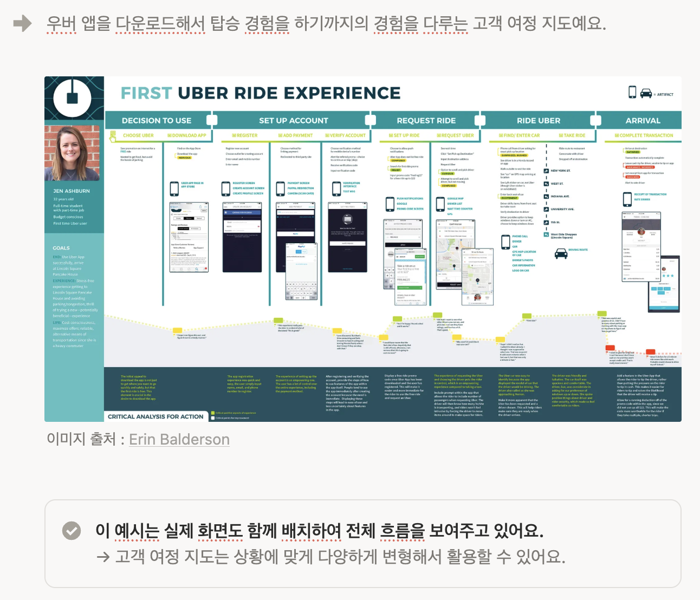This screenshot has height=600, width=700.
Task: Click the 'REQUEST RIDE' phase header
Action: click(426, 120)
